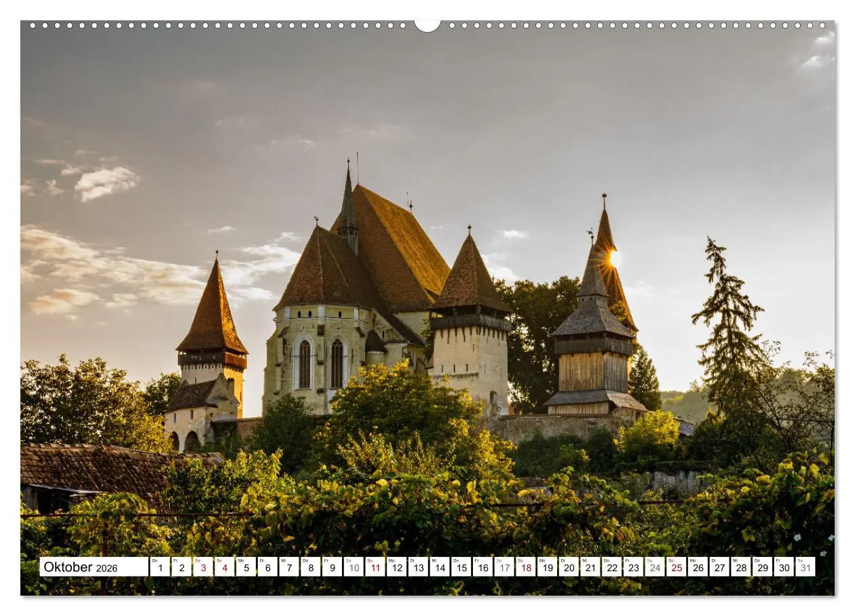Click date cell 28
The image size is (855, 616).
[741, 567]
